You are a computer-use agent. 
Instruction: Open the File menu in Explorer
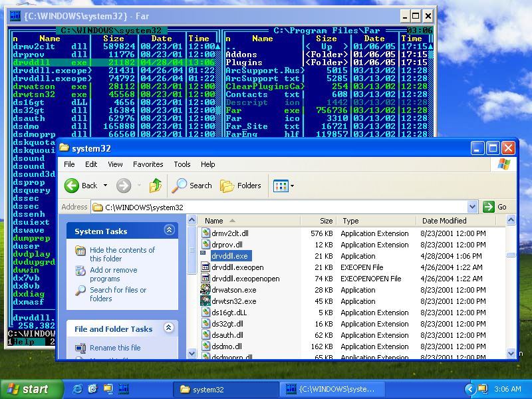(69, 164)
